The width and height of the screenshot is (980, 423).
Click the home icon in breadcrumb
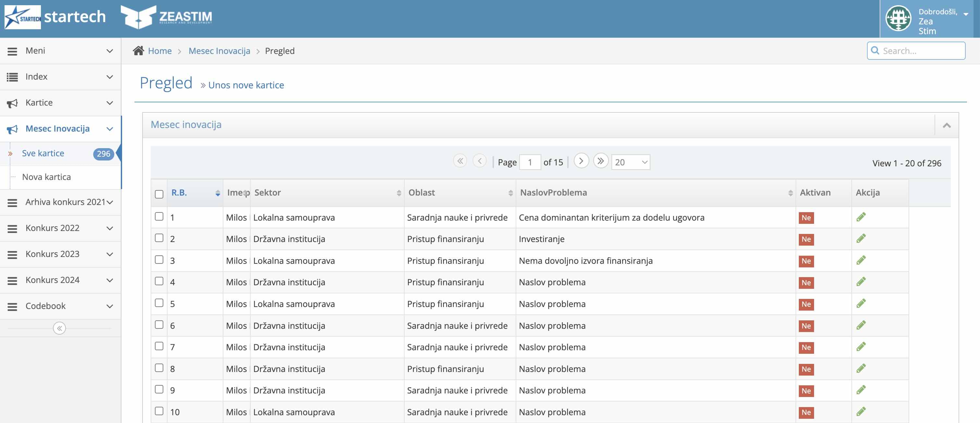pyautogui.click(x=138, y=51)
